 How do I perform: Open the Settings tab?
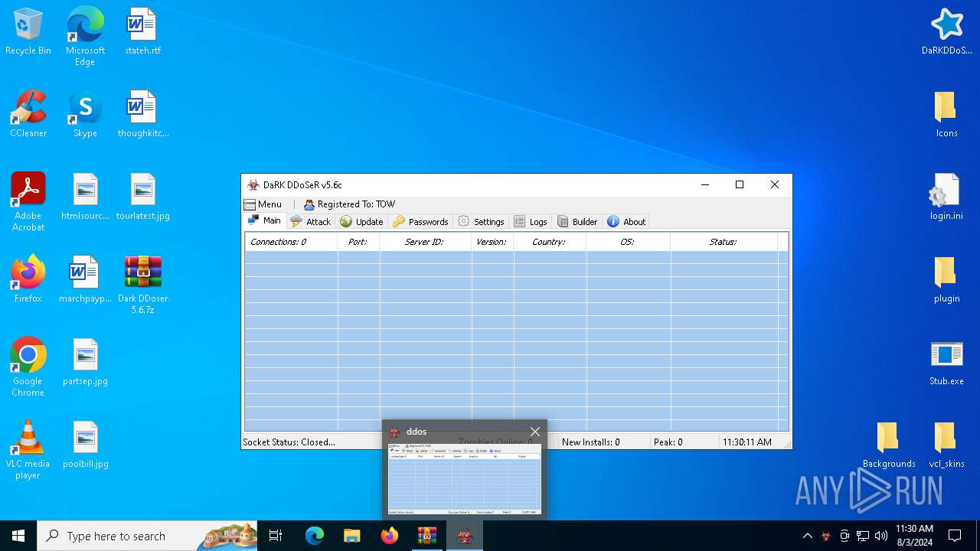(481, 222)
